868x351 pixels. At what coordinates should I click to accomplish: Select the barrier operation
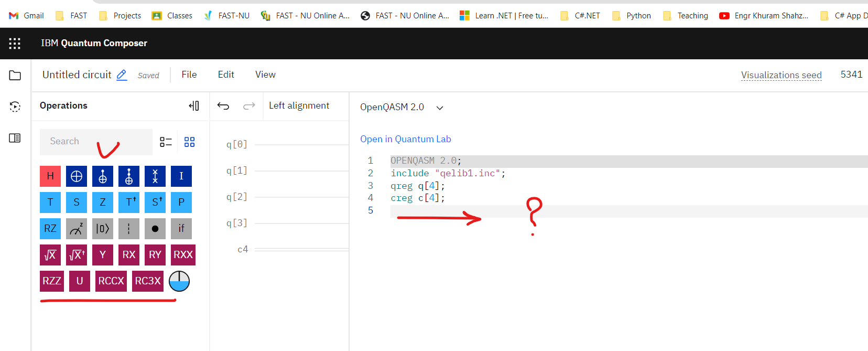coord(129,229)
